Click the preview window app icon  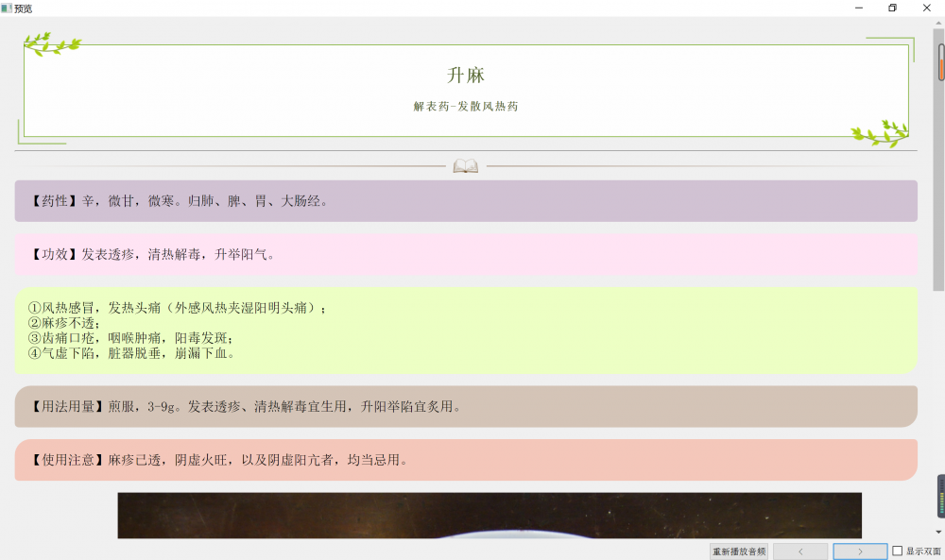(x=7, y=8)
